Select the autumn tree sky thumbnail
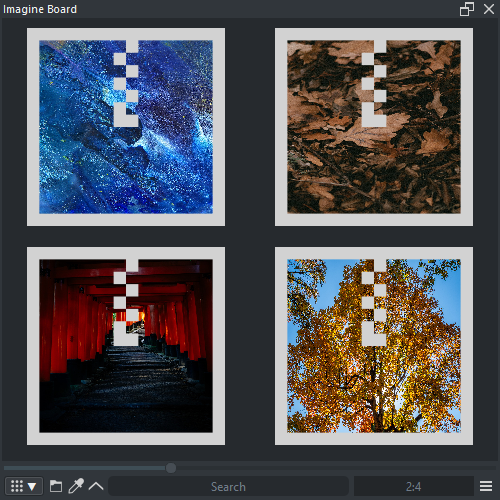500x500 pixels. [374, 346]
